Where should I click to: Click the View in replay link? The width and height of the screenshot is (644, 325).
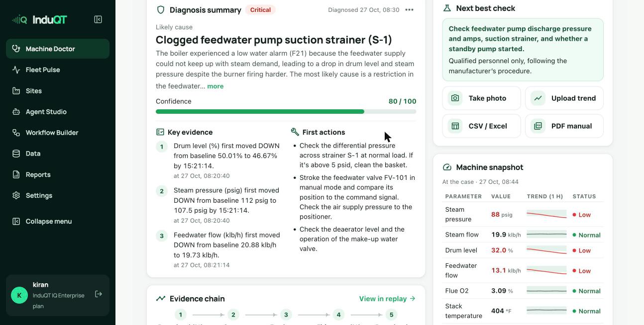(387, 299)
